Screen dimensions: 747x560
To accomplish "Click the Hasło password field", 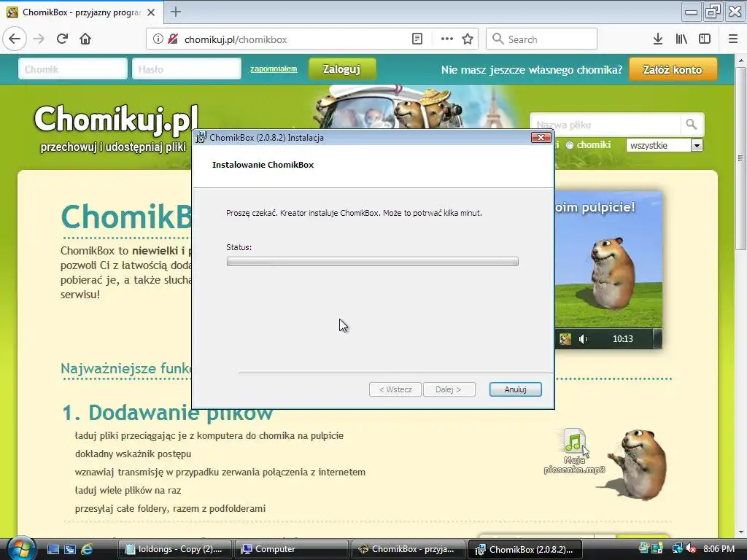I will (187, 69).
